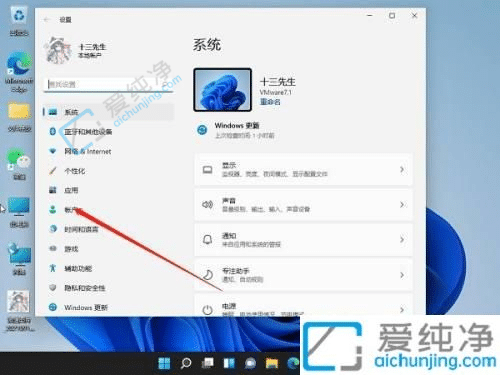Go back with the settings back arrow
This screenshot has height=375, width=500.
coord(47,20)
